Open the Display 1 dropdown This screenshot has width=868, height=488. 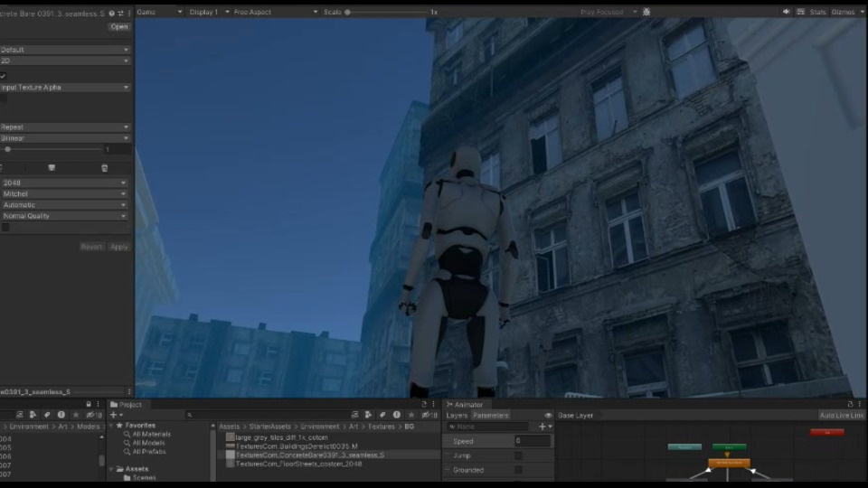click(209, 12)
